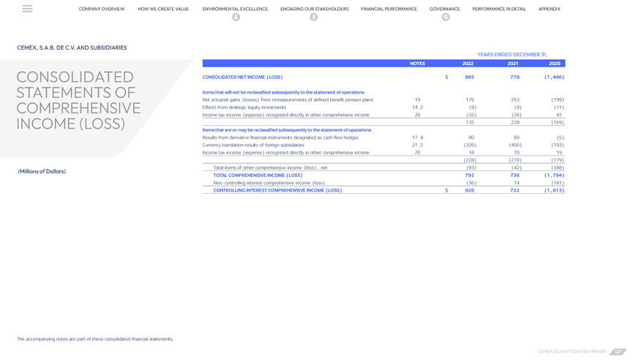Open the Appendix section

tap(549, 9)
